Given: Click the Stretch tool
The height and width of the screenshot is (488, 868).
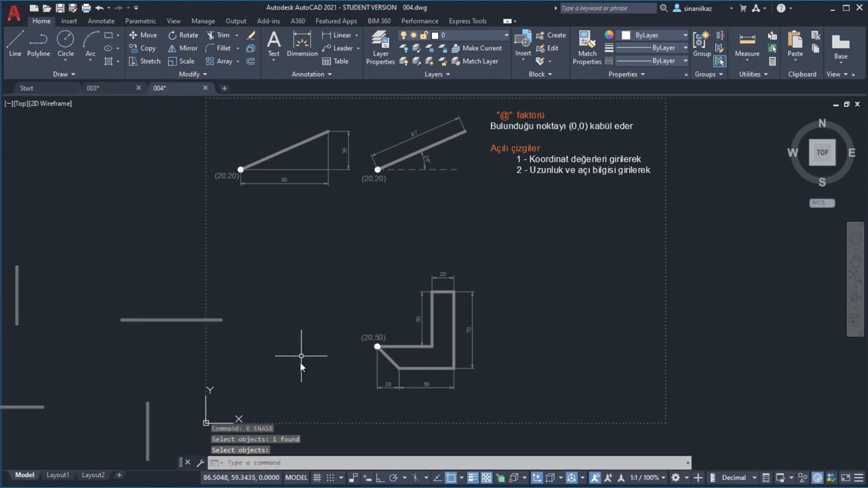Looking at the screenshot, I should [x=144, y=61].
